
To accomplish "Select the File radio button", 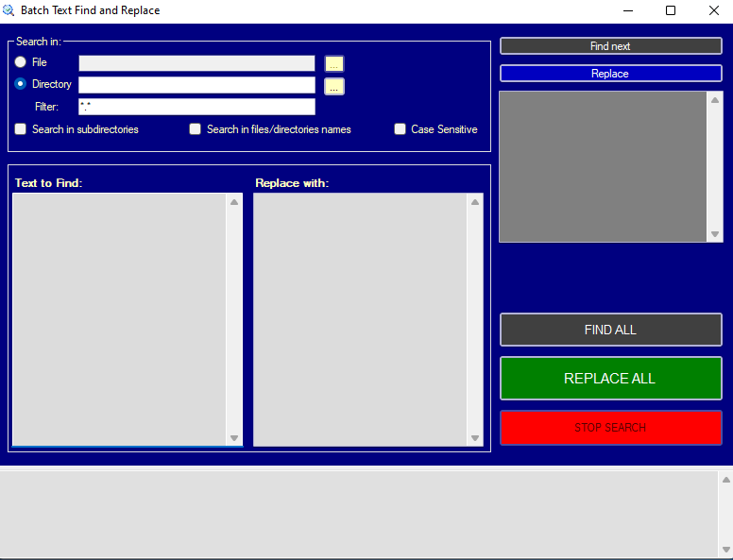I will click(x=21, y=62).
